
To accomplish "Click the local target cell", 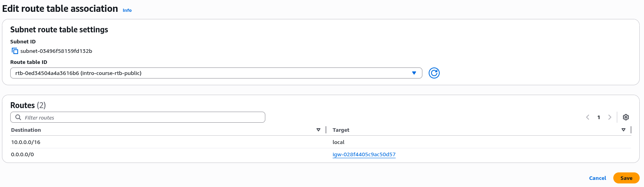I will tap(339, 142).
